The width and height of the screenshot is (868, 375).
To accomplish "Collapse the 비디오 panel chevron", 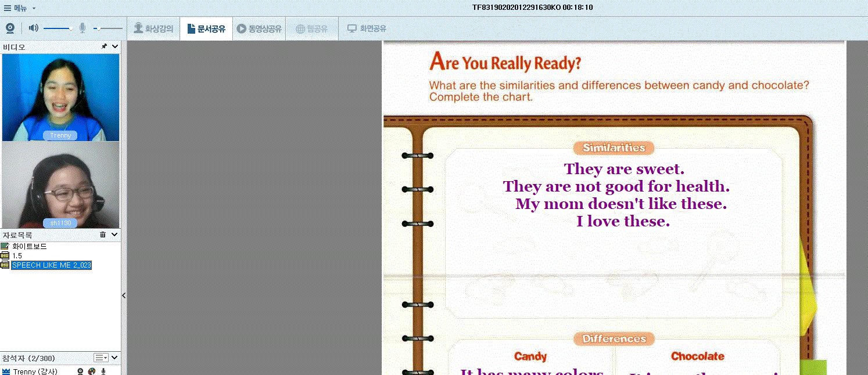I will (115, 46).
